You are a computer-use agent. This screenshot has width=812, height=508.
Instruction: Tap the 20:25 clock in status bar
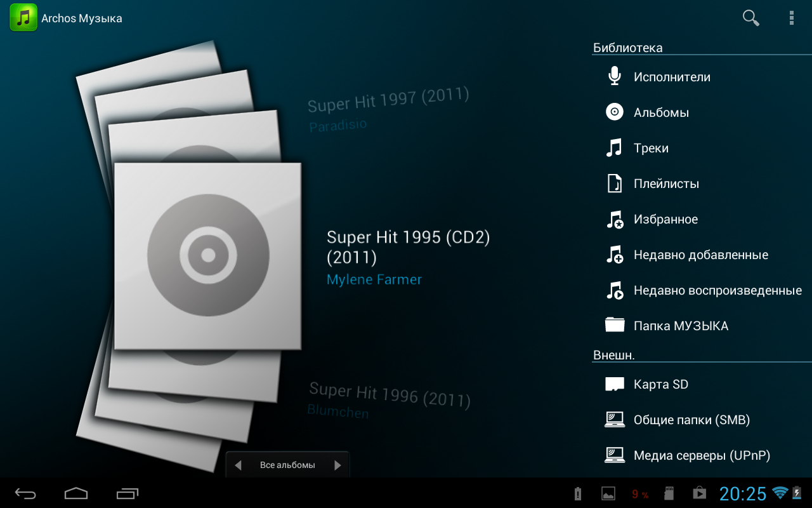point(743,493)
